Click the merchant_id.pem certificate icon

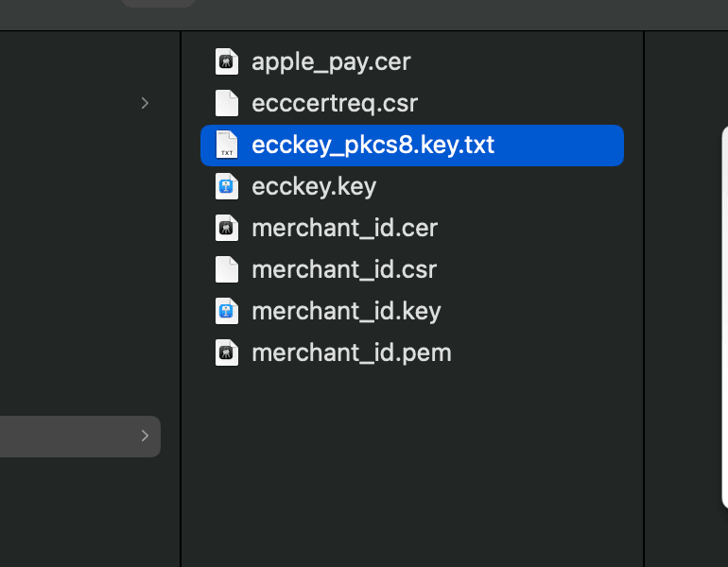coord(227,352)
